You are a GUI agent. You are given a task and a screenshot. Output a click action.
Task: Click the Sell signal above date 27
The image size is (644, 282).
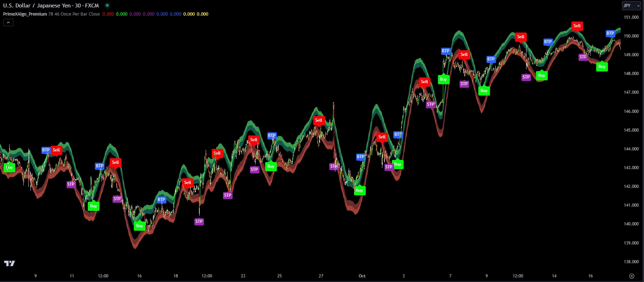[319, 120]
